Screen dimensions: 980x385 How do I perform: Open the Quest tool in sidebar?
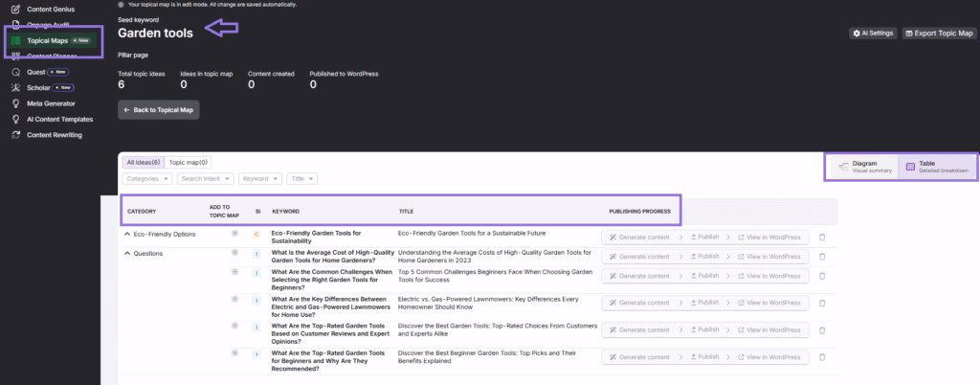38,72
